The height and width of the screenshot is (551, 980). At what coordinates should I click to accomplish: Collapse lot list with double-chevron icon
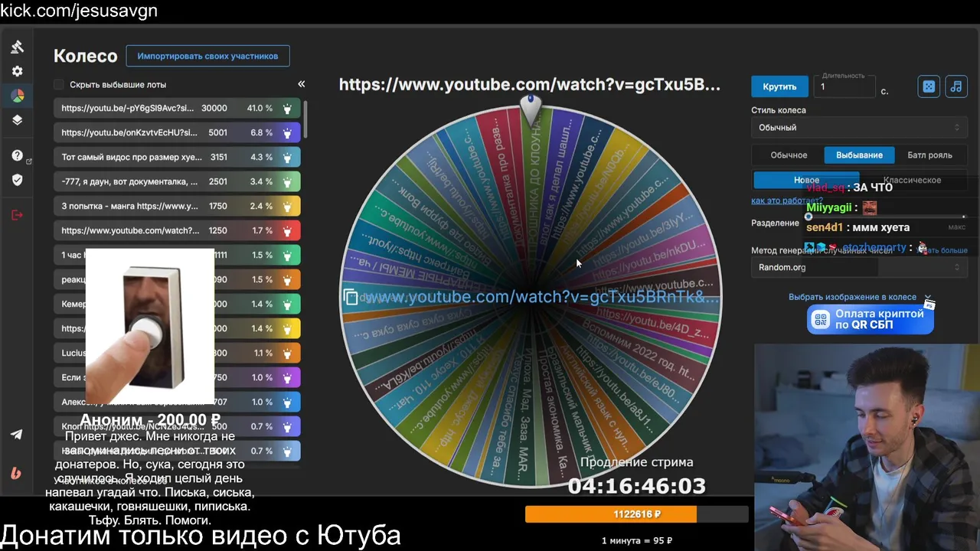tap(301, 84)
